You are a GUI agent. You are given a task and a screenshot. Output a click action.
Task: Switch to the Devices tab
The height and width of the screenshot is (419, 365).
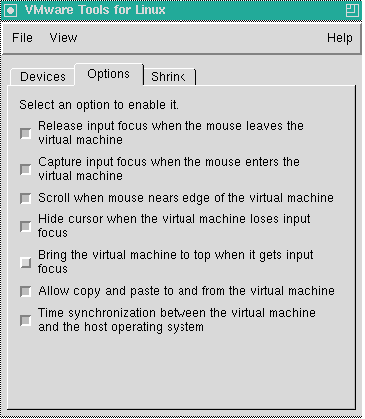click(43, 77)
